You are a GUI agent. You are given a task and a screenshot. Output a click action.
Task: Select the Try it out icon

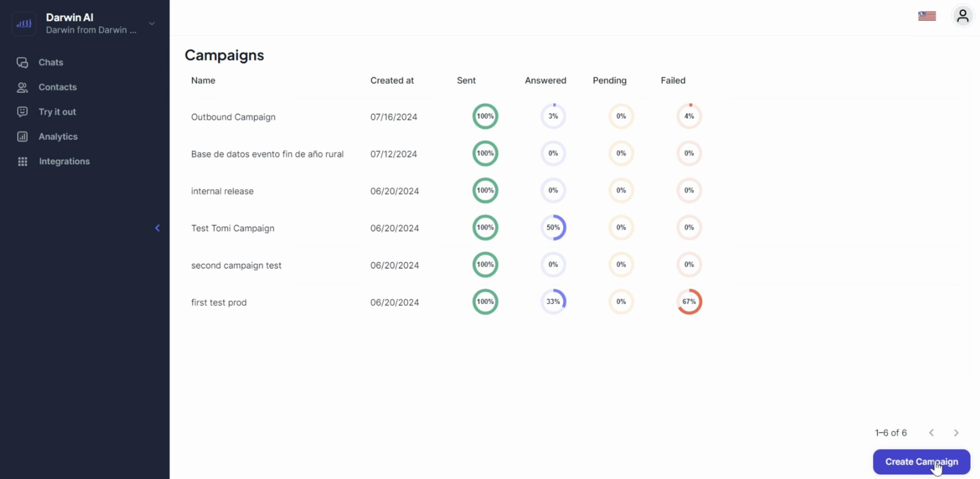click(x=22, y=111)
